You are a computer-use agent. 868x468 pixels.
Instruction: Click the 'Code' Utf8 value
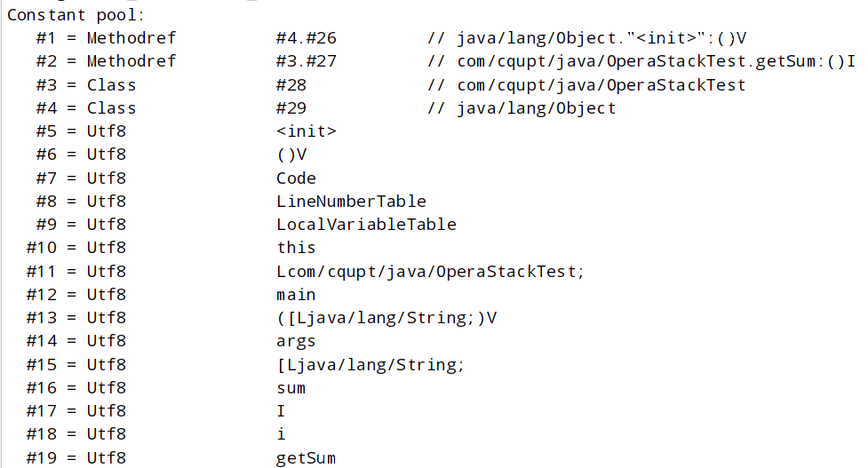(x=296, y=178)
